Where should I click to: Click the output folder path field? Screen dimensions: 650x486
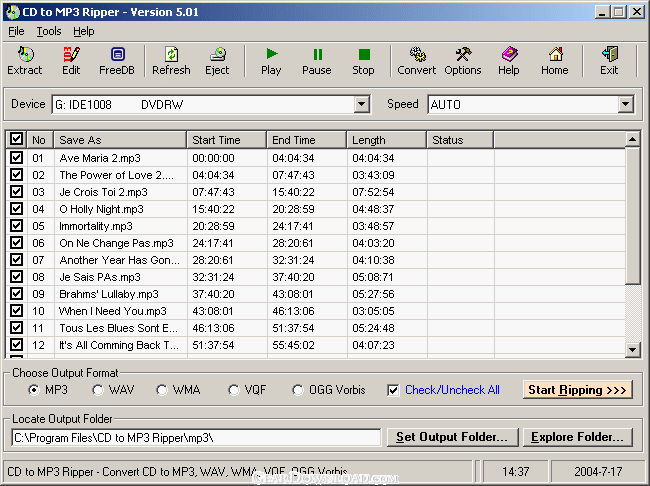tap(196, 438)
